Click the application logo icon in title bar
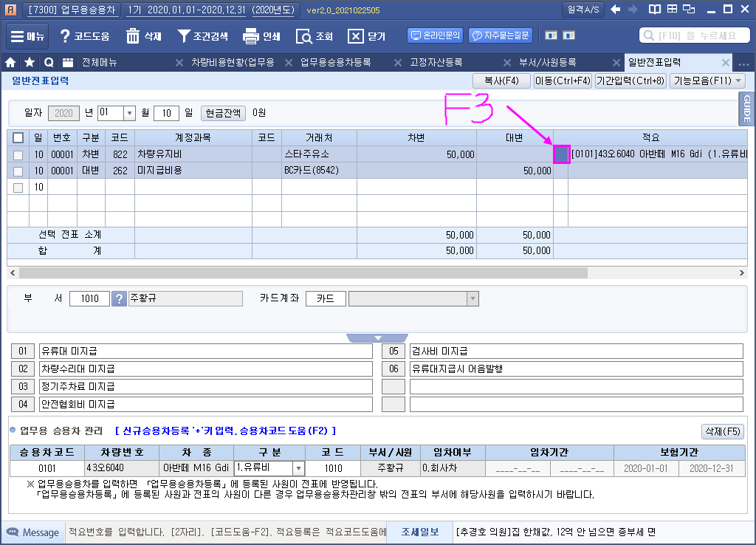The height and width of the screenshot is (545, 756). click(x=10, y=9)
